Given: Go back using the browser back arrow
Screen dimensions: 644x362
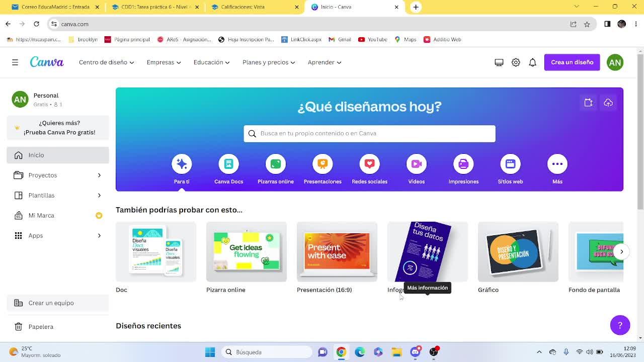Looking at the screenshot, I should click(x=8, y=24).
